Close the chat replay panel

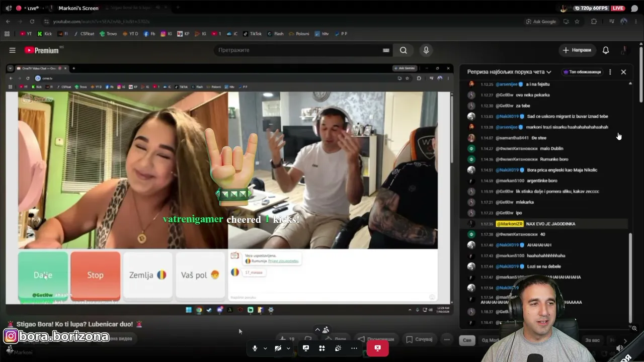click(x=623, y=72)
